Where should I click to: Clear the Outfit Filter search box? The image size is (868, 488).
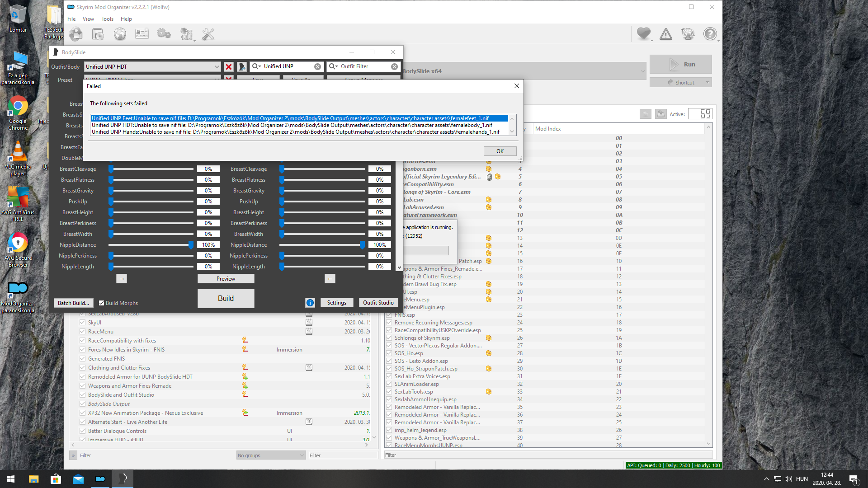click(x=395, y=67)
